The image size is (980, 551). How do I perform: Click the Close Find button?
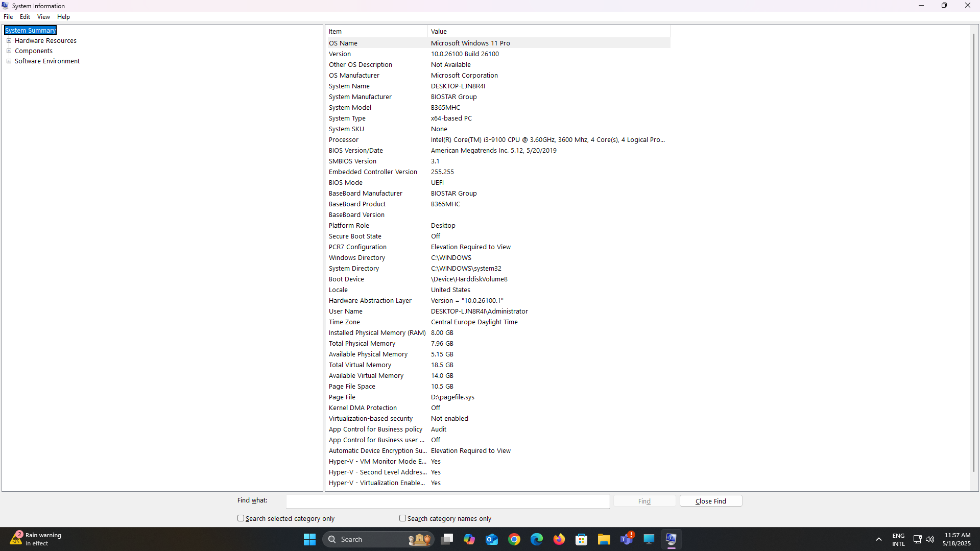[711, 501]
